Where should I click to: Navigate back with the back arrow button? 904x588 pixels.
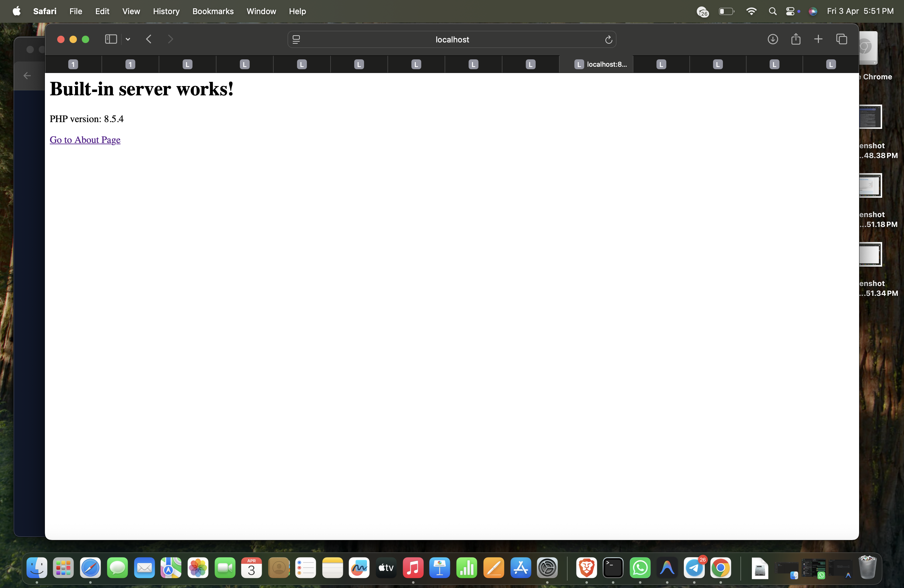click(149, 39)
